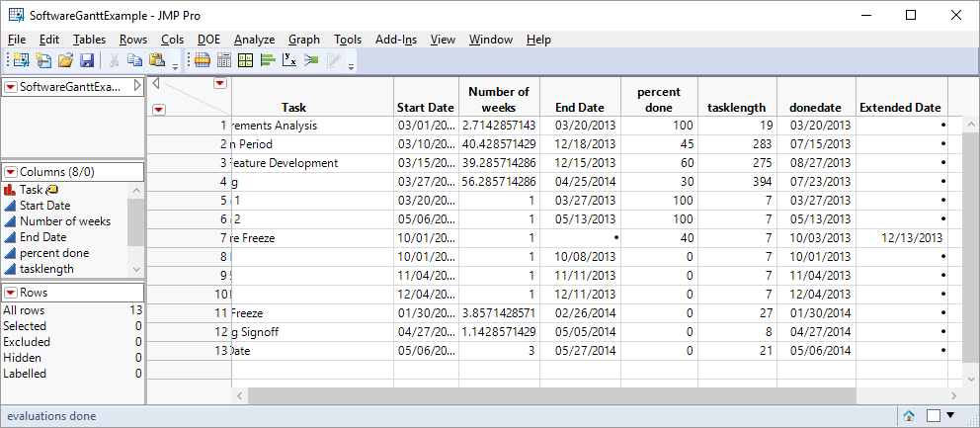Open the Rows panel red triangle menu
The height and width of the screenshot is (428, 980).
click(11, 293)
